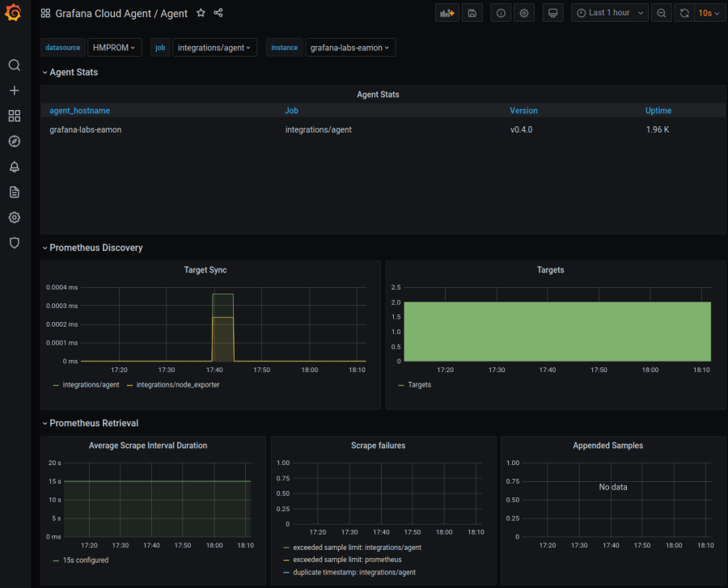
Task: Open the Server Admin shield icon
Action: (x=14, y=243)
